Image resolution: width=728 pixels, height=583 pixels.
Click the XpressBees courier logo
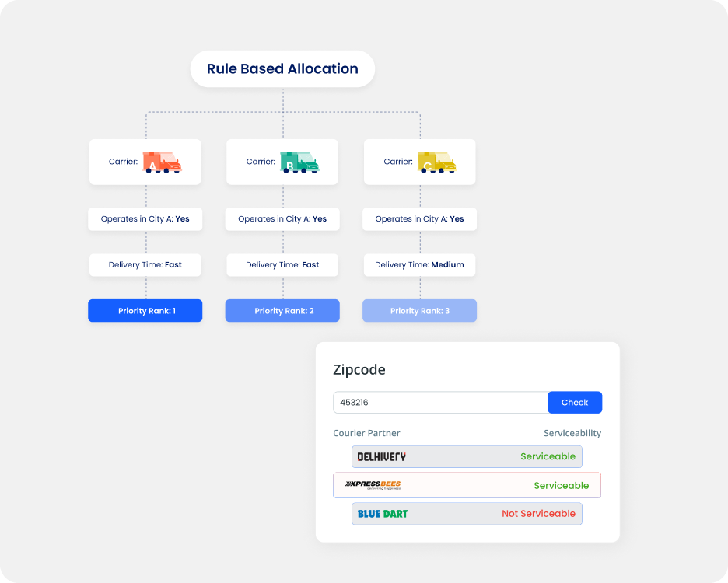click(373, 485)
